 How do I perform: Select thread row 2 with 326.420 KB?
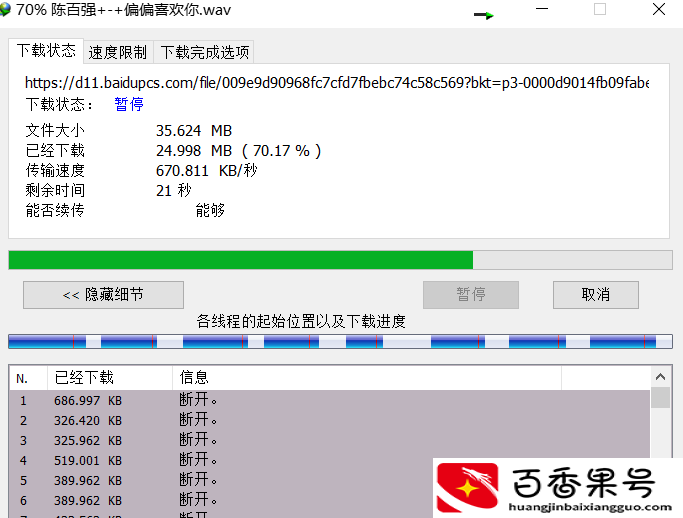pos(330,420)
